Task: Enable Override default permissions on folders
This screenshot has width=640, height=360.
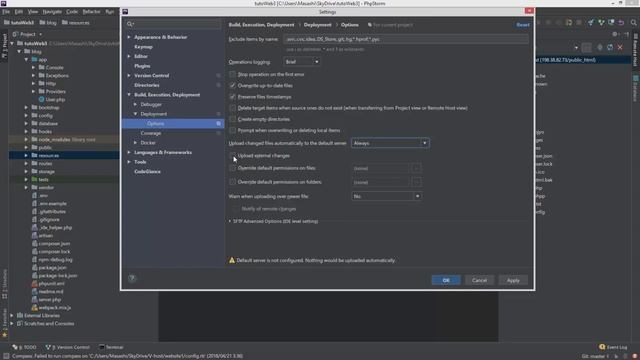Action: click(232, 182)
